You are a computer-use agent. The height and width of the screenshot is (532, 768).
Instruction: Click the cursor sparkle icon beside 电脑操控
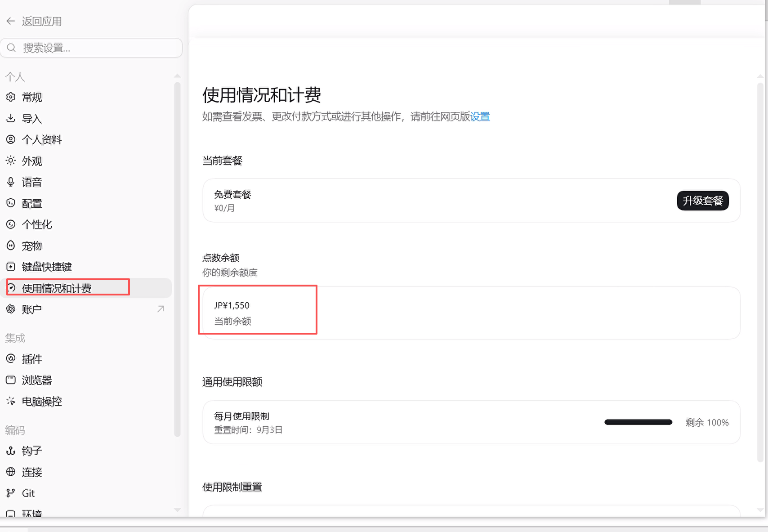11,401
